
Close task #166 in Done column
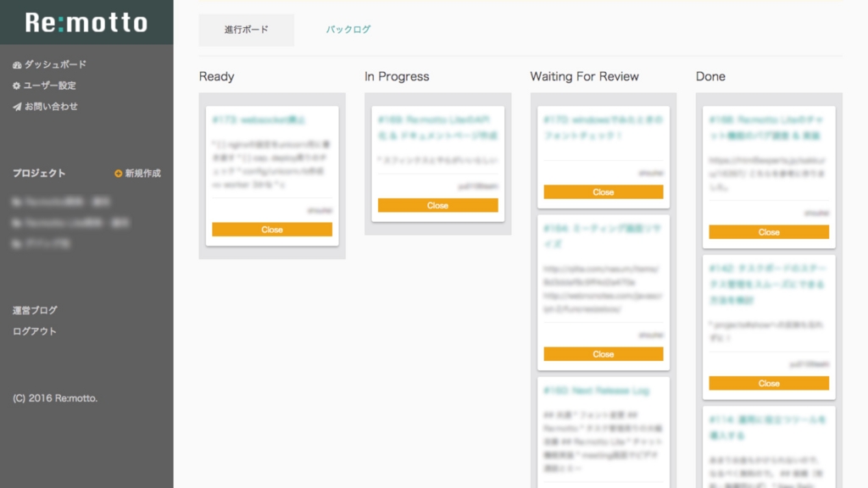click(769, 232)
